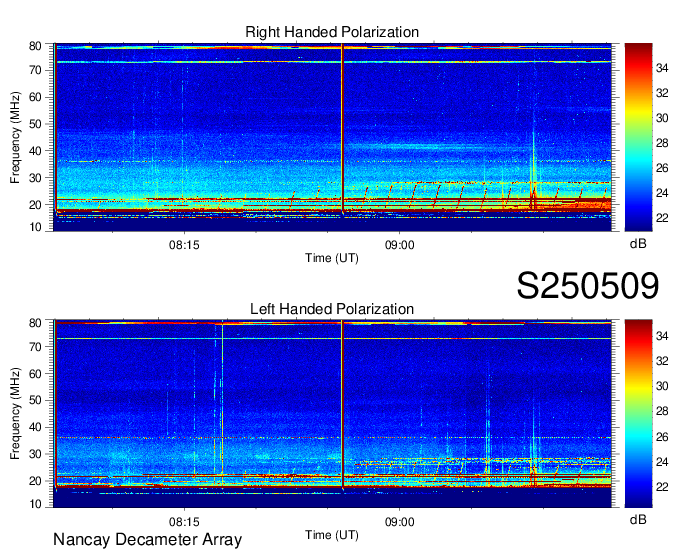
Task: Click 32 dB label on Left Handed color bar
Action: pos(662,361)
